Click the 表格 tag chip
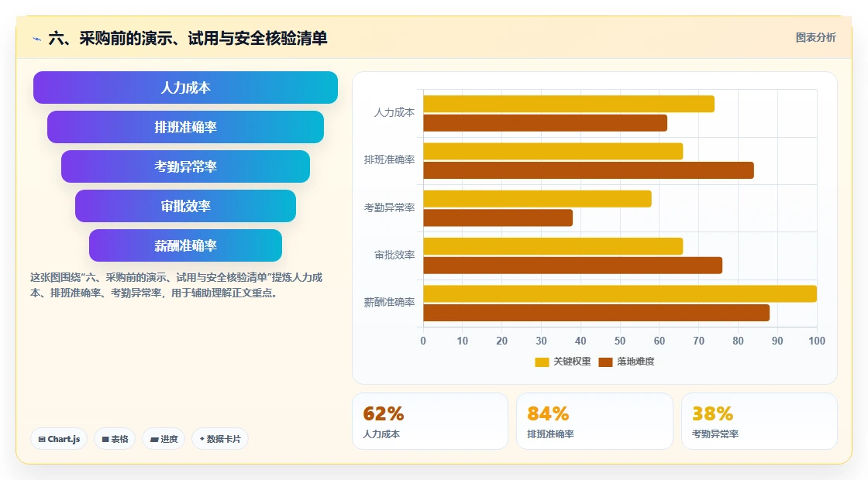 [x=115, y=439]
